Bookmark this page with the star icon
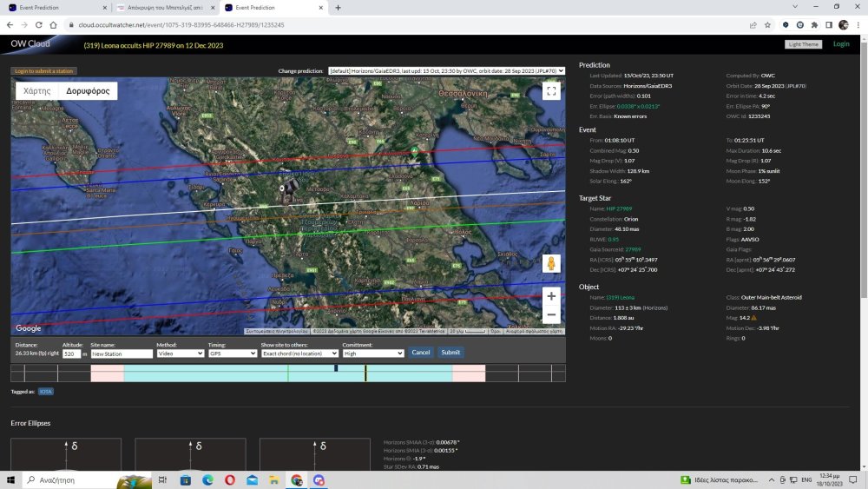Screen dimensions: 868x489 pyautogui.click(x=766, y=25)
